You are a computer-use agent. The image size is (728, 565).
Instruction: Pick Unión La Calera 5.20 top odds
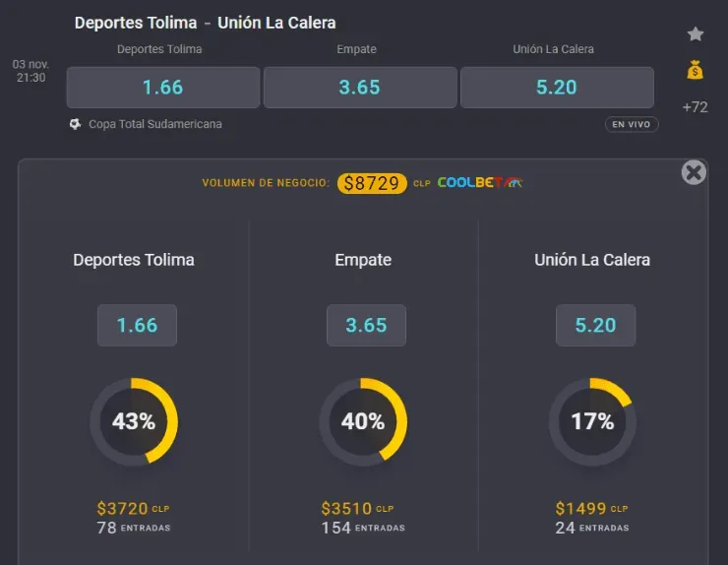click(x=557, y=87)
